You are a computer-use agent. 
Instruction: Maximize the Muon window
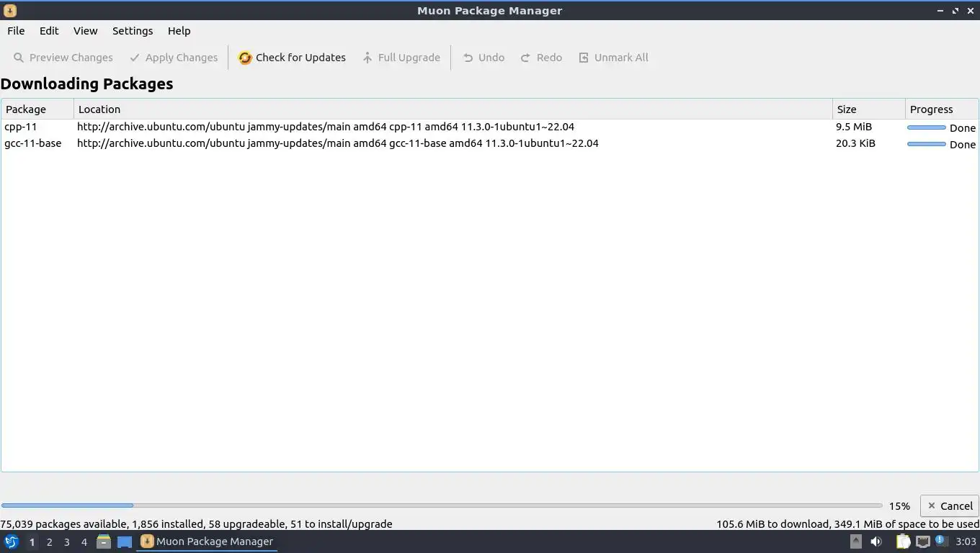click(955, 11)
